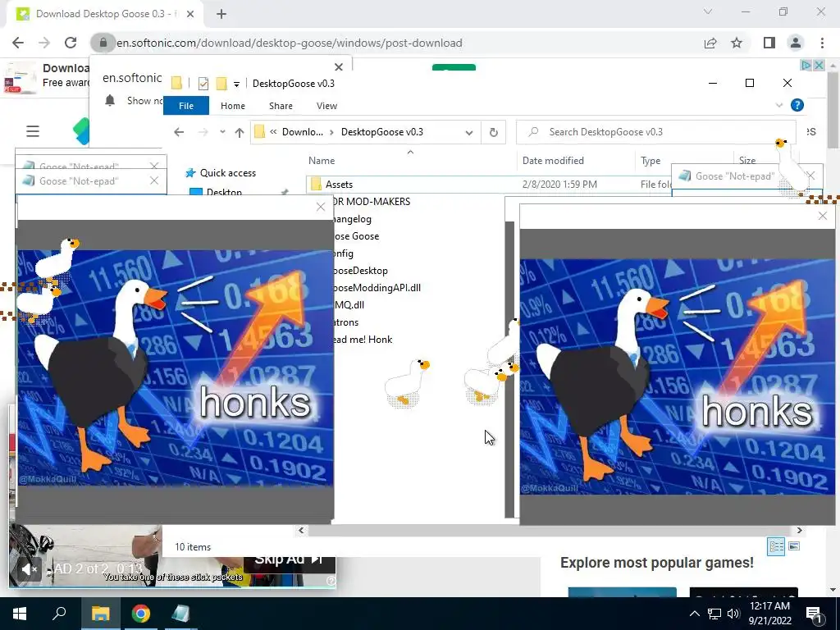The height and width of the screenshot is (630, 840).
Task: Select Quick access in navigation pane
Action: [x=228, y=172]
